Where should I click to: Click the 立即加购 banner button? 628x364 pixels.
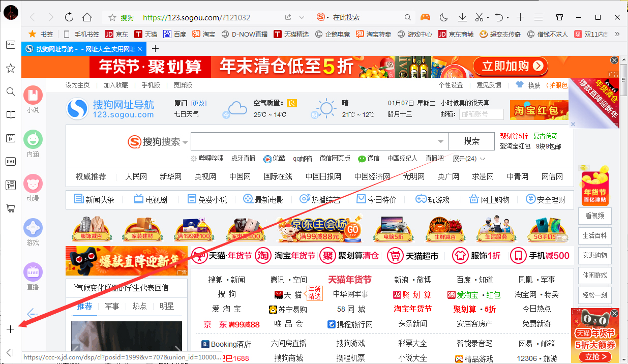tap(510, 66)
